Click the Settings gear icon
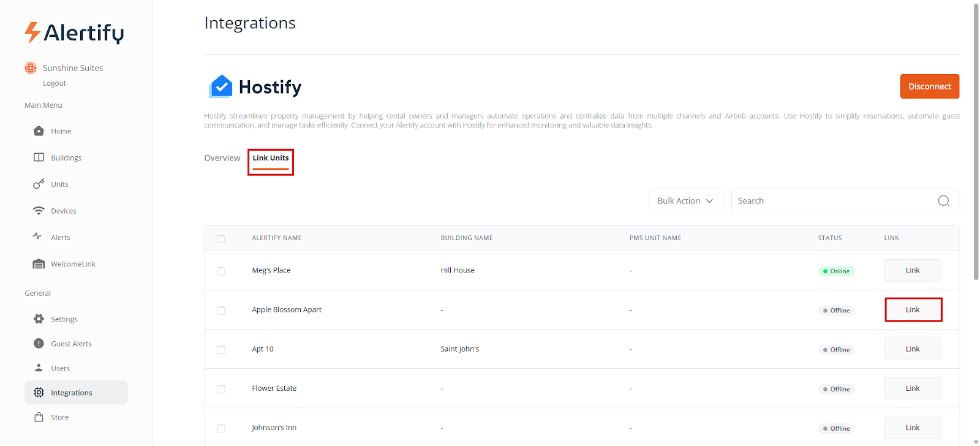This screenshot has width=980, height=446. pyautogui.click(x=39, y=319)
